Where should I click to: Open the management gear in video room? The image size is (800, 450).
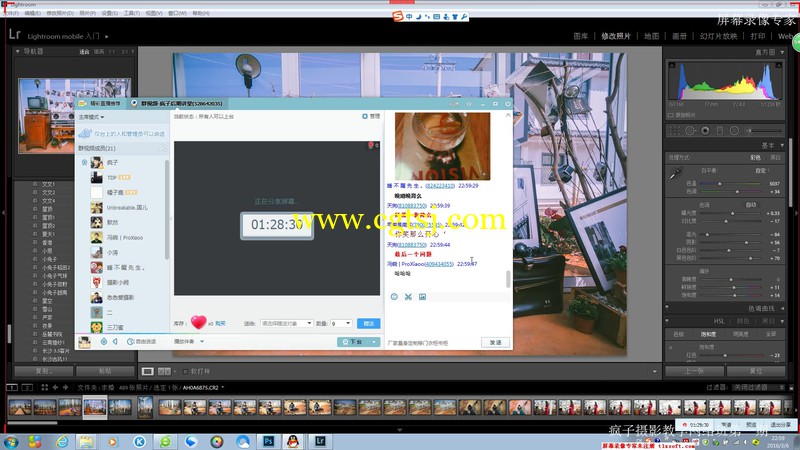(371, 116)
